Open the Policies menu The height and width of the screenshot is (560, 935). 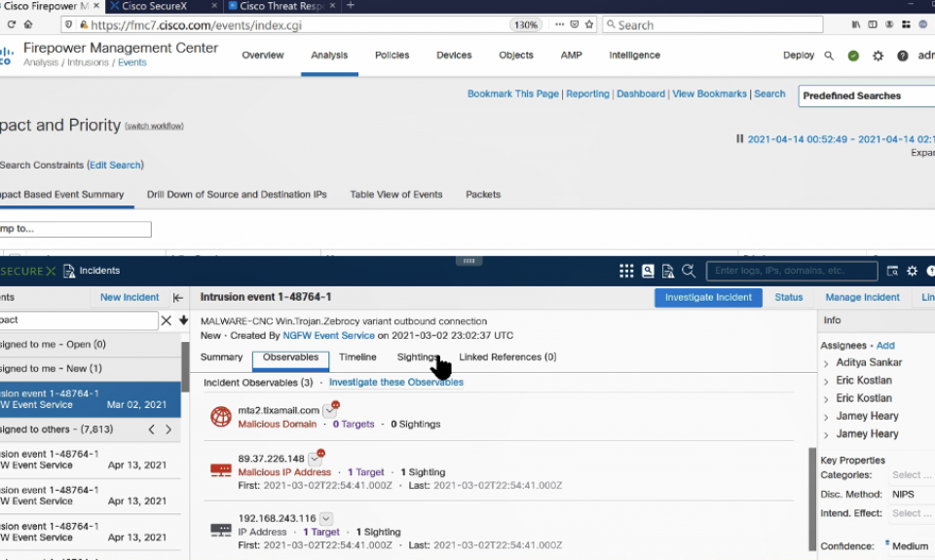click(x=392, y=56)
